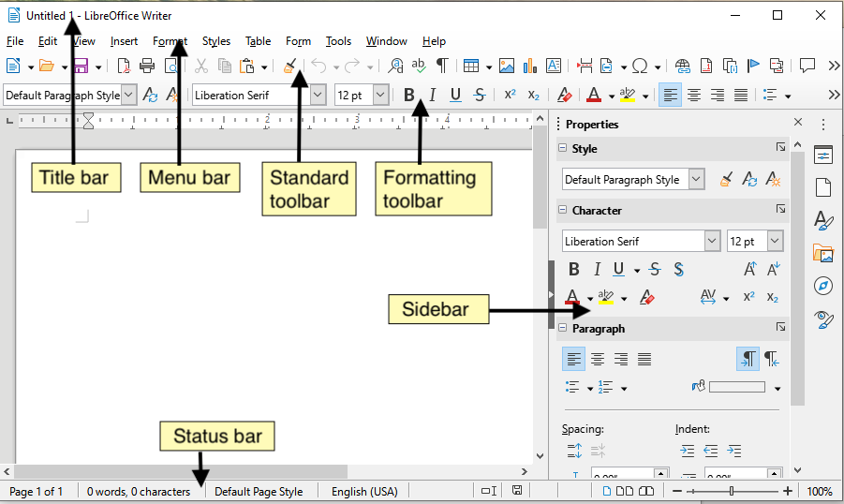Viewport: 844px width, 504px height.
Task: Click the Superscript icon in Formatting toolbar
Action: [x=510, y=95]
